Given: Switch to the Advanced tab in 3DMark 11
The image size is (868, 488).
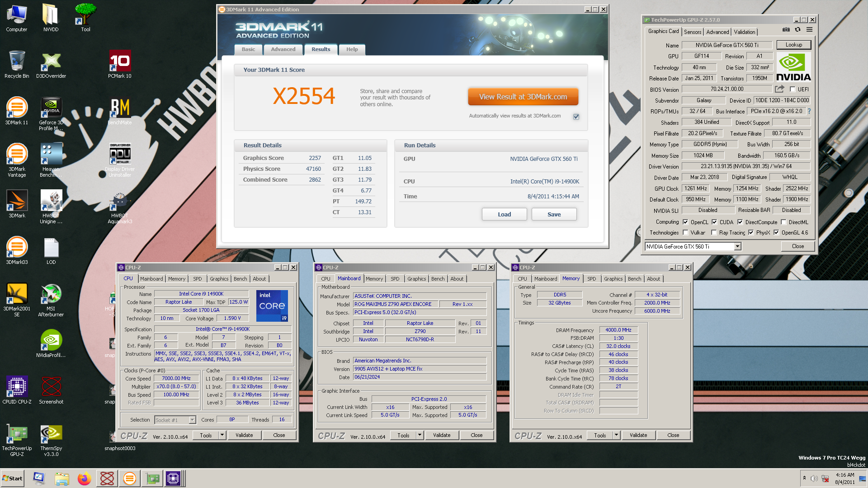Looking at the screenshot, I should click(283, 49).
